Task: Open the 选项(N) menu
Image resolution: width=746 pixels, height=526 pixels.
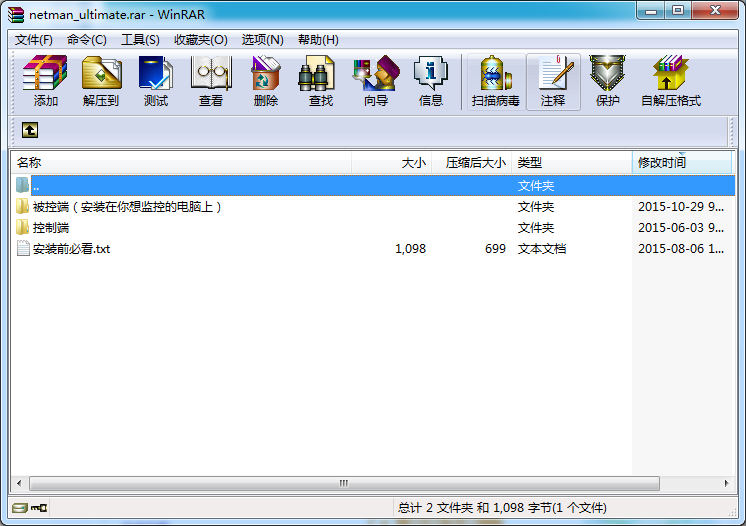Action: pos(262,39)
